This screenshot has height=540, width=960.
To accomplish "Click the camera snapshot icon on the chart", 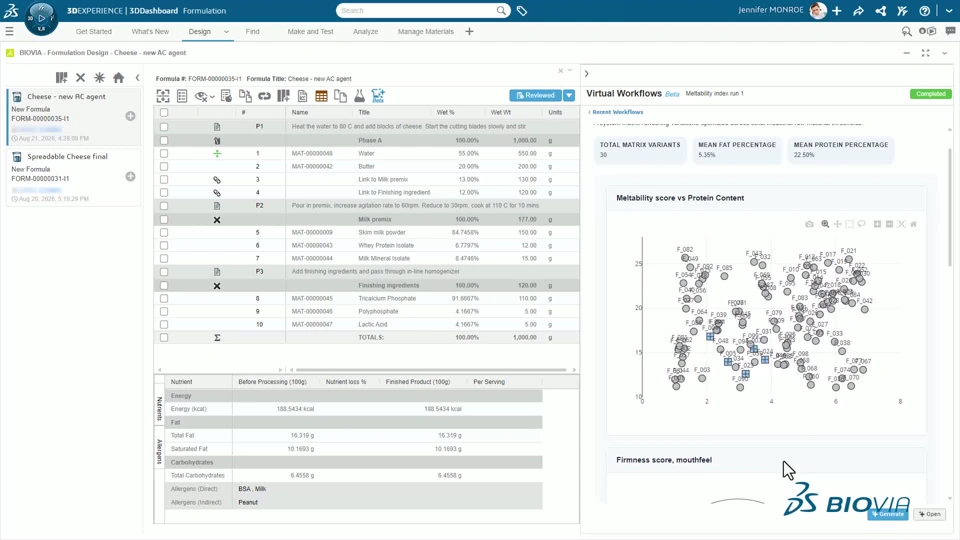I will [809, 224].
